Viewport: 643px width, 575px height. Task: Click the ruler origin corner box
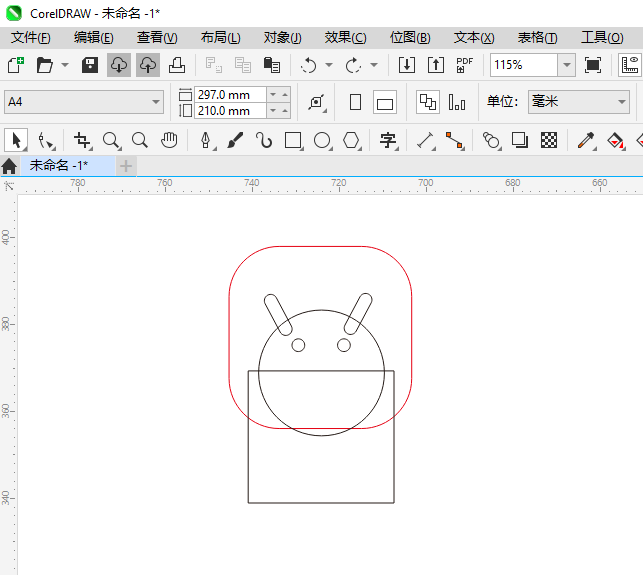(9, 186)
